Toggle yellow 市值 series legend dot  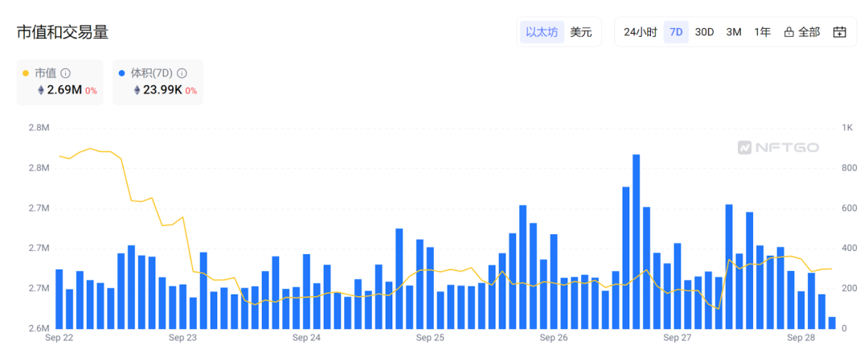coord(26,73)
